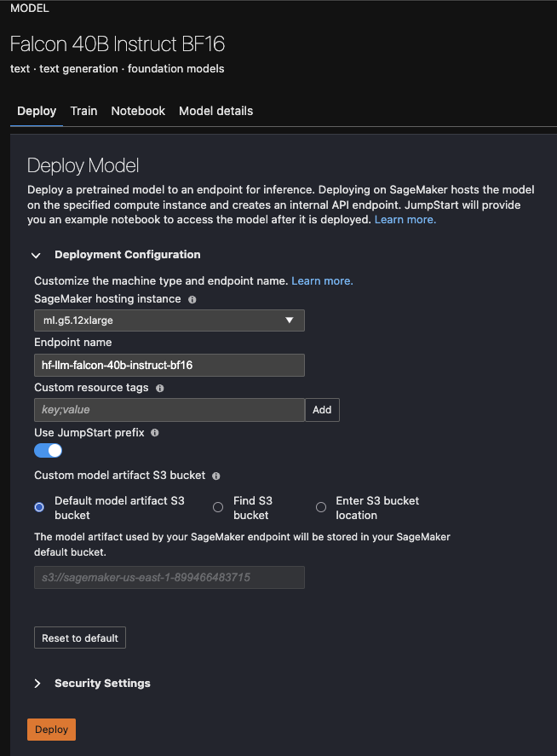Click info icon beside Use JumpStart prefix
The width and height of the screenshot is (557, 756).
pos(155,432)
